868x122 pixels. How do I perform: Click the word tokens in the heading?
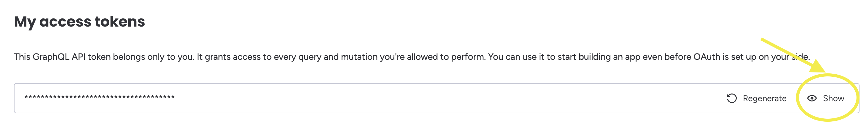tap(120, 22)
